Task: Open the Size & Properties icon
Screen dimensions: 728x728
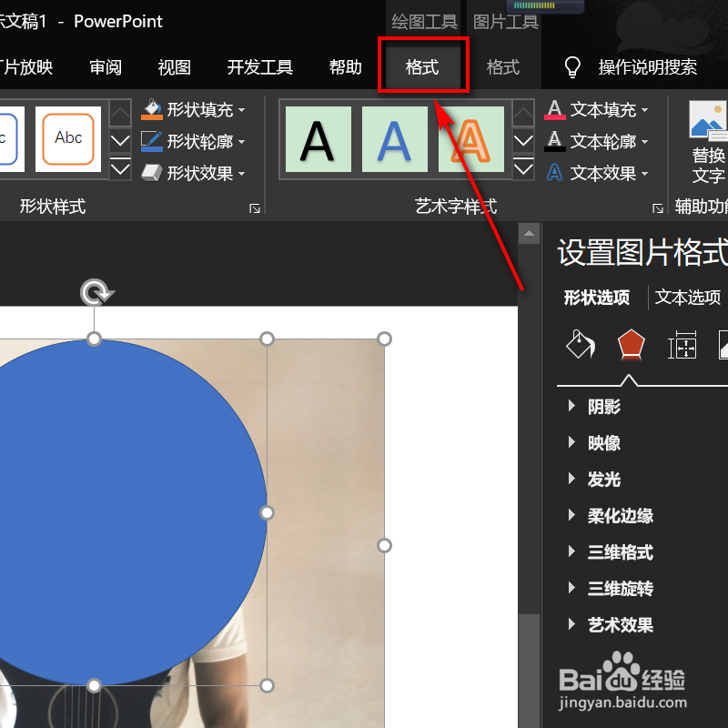Action: pos(682,345)
